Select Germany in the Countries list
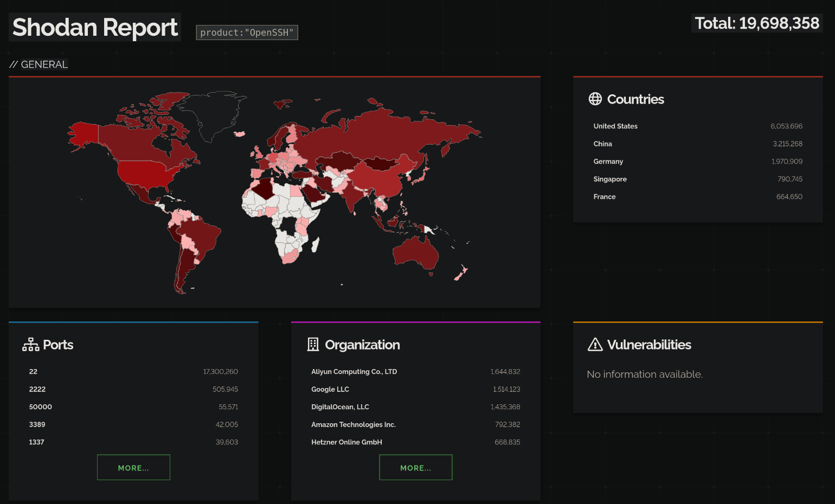This screenshot has width=835, height=504. [x=608, y=161]
